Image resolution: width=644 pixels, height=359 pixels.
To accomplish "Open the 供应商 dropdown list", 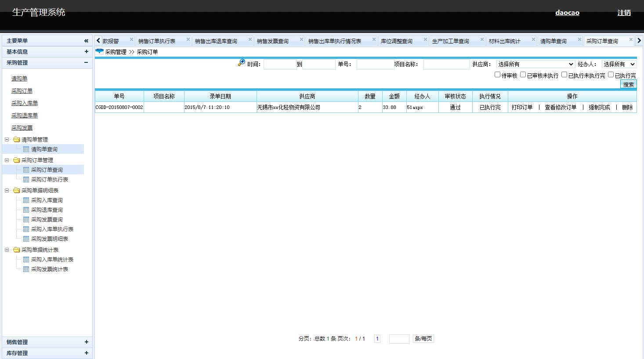I will (x=535, y=65).
